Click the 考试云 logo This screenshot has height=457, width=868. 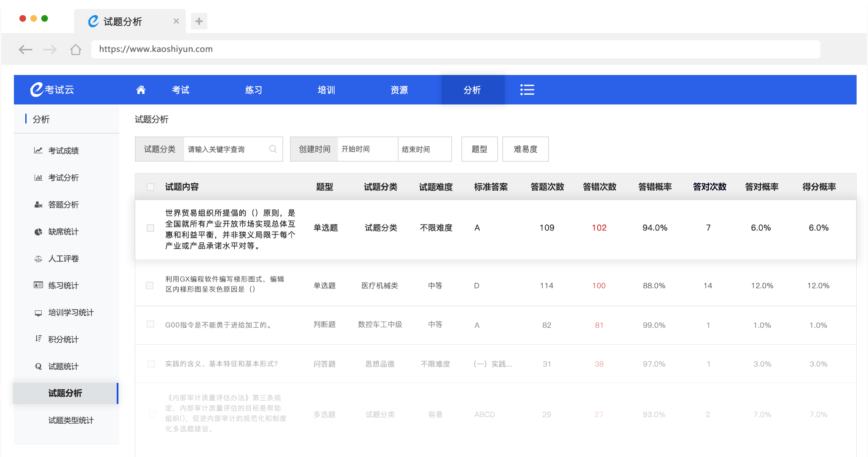(52, 90)
